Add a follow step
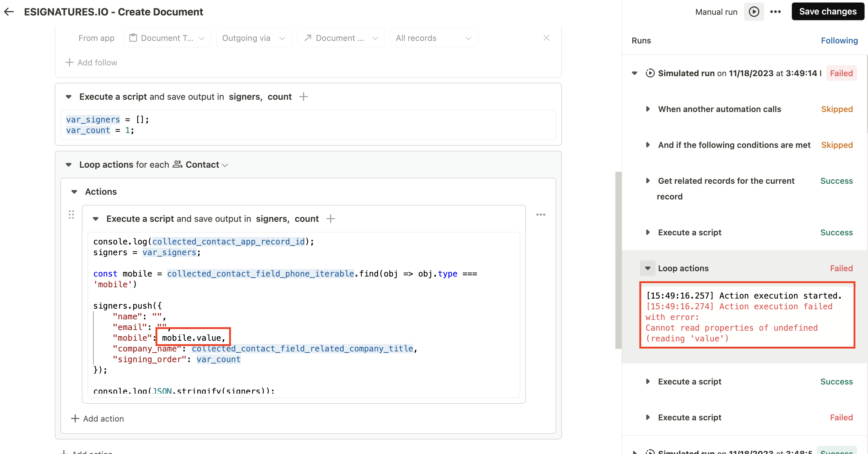Image resolution: width=868 pixels, height=454 pixels. (91, 62)
